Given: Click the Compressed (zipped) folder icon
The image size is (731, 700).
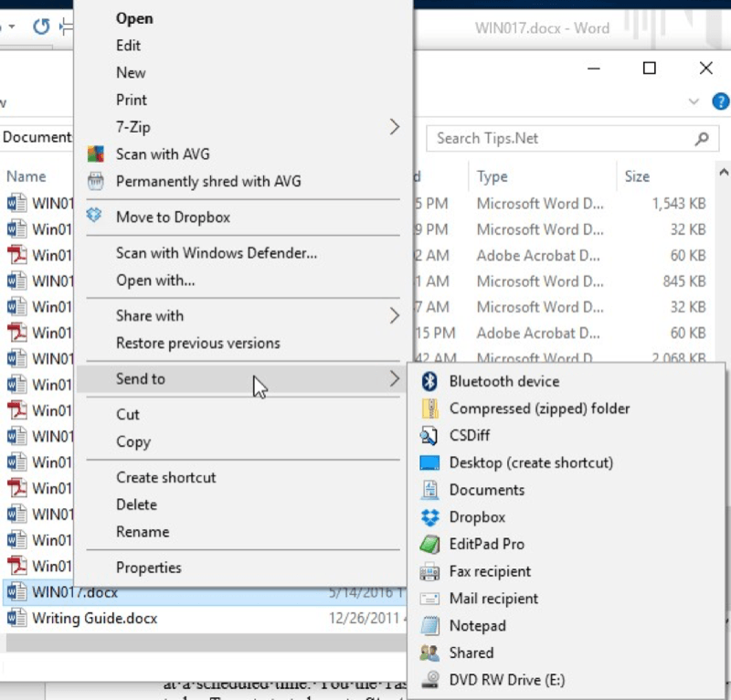Looking at the screenshot, I should click(429, 408).
